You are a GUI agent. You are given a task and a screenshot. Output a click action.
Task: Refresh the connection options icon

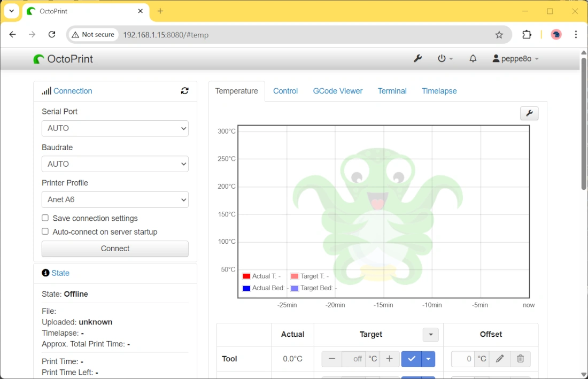(184, 91)
